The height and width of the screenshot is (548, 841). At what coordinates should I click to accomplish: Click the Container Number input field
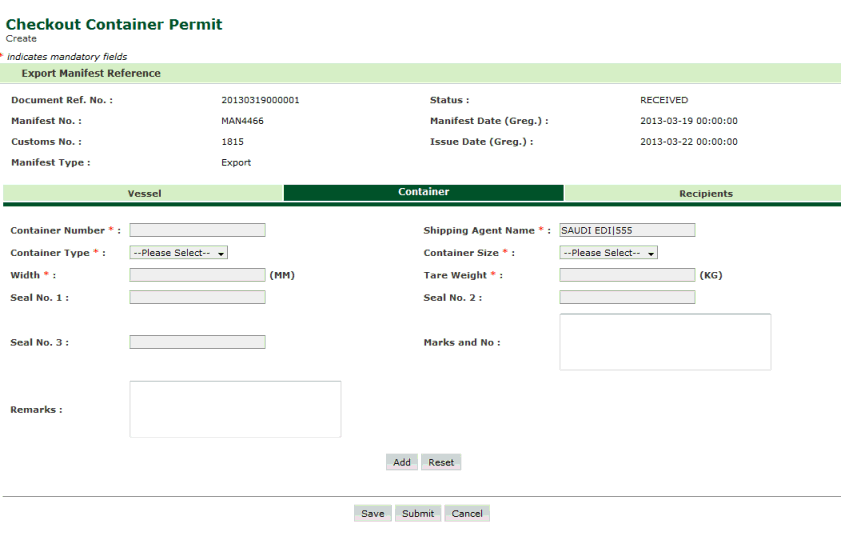click(197, 230)
